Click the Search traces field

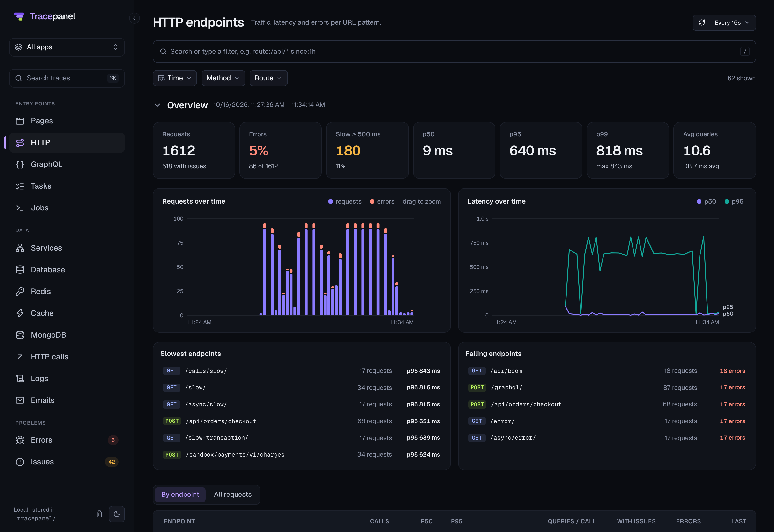[x=67, y=78]
